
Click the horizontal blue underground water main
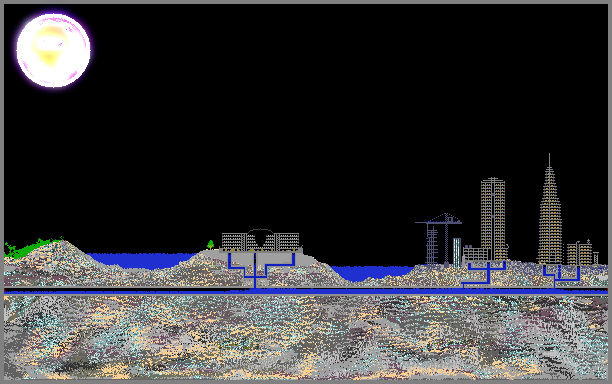pyautogui.click(x=306, y=291)
